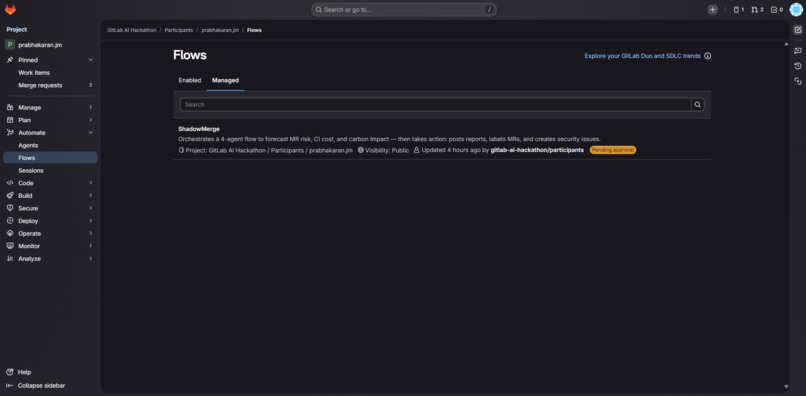Collapse the Automate section chevron

coord(90,133)
